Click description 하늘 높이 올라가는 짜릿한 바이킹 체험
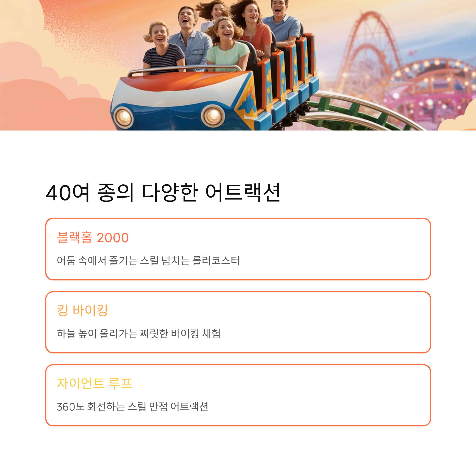Image resolution: width=476 pixels, height=476 pixels. (x=139, y=333)
